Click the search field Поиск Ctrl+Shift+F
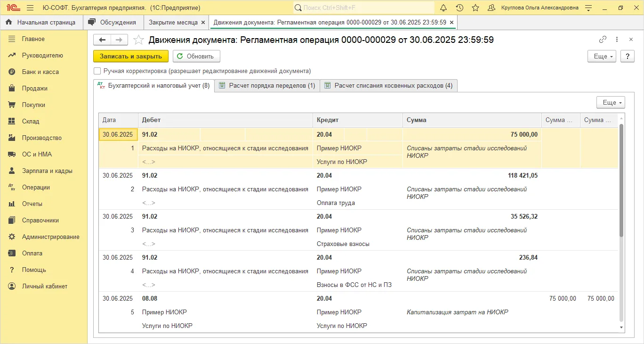 [x=364, y=8]
